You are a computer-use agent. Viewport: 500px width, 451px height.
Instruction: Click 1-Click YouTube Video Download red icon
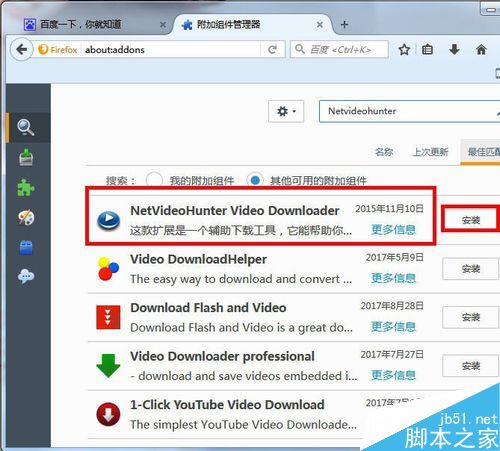click(108, 414)
